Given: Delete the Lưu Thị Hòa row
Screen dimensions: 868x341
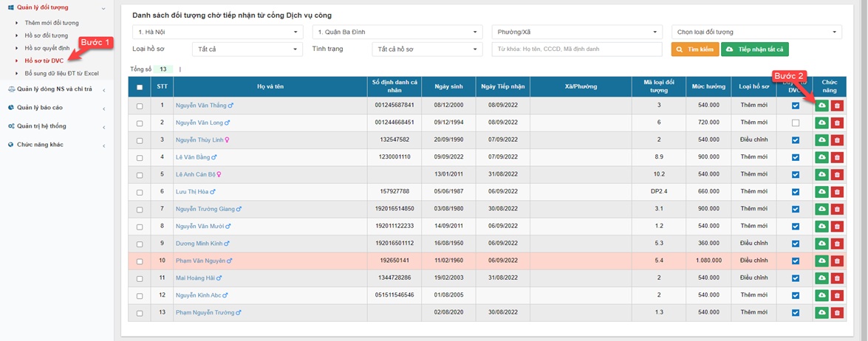Looking at the screenshot, I should [x=836, y=192].
